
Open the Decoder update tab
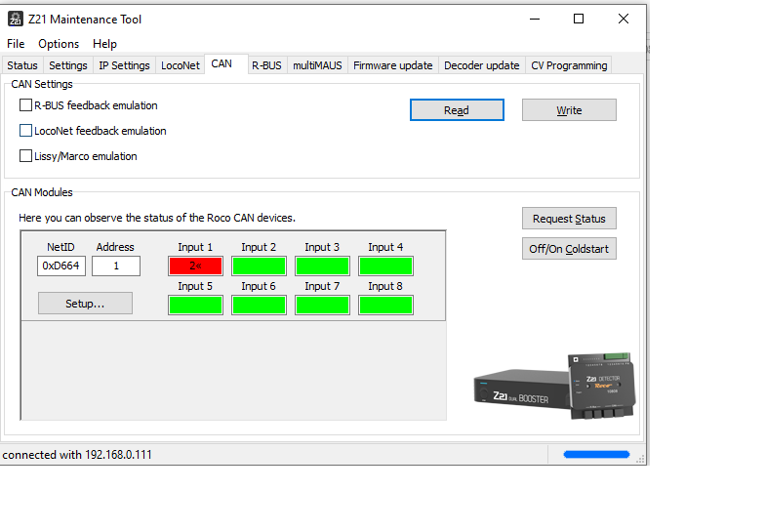[x=482, y=65]
